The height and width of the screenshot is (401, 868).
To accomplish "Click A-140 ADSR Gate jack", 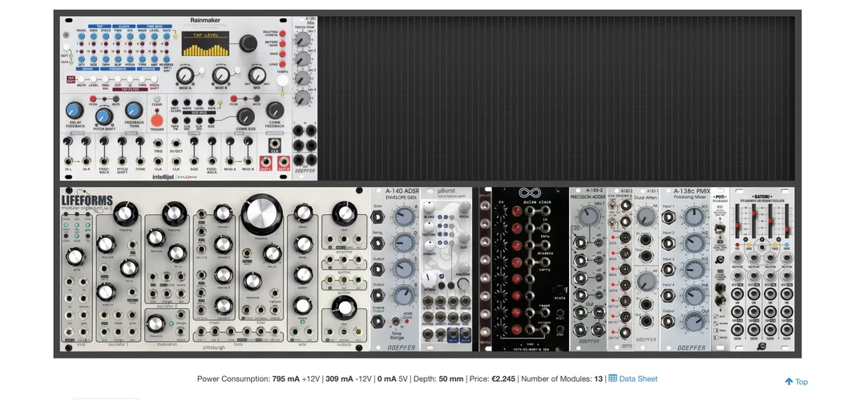I will (378, 217).
